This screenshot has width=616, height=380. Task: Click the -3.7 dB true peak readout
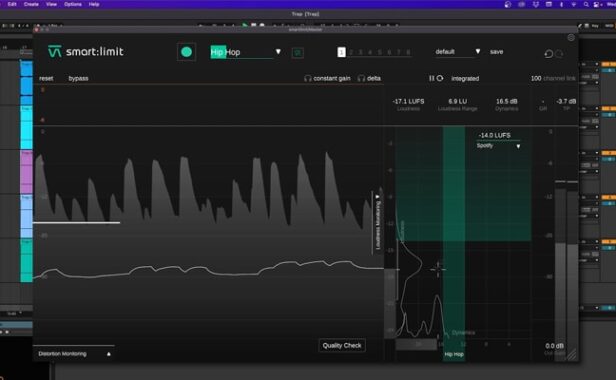point(566,101)
